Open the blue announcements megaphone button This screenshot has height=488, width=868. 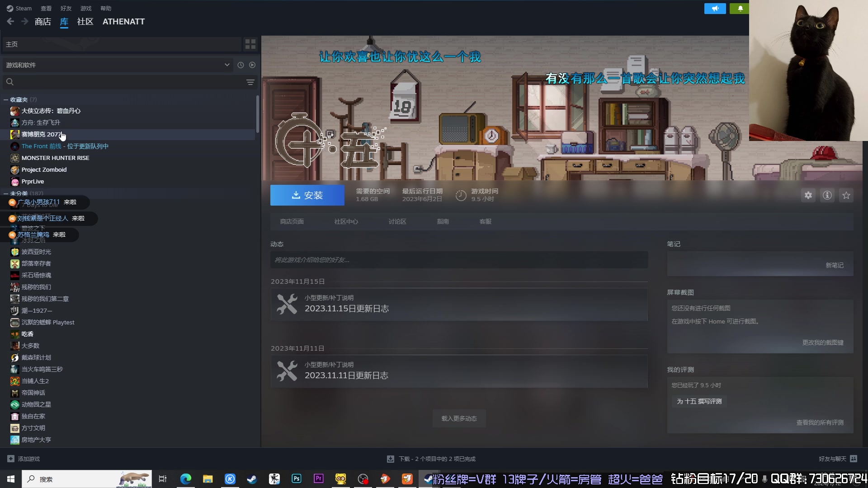pos(715,9)
